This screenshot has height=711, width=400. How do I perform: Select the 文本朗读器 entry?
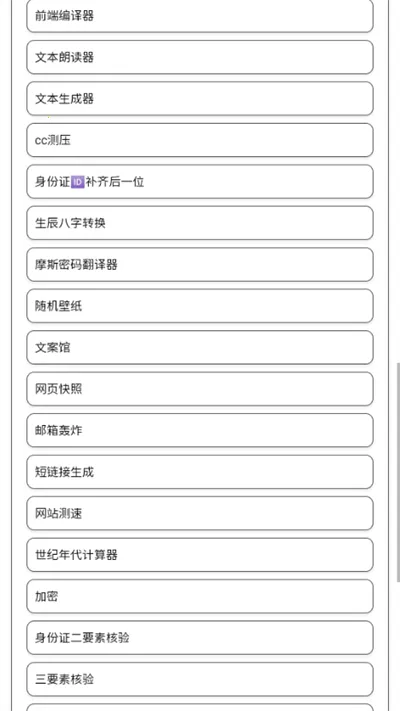200,57
